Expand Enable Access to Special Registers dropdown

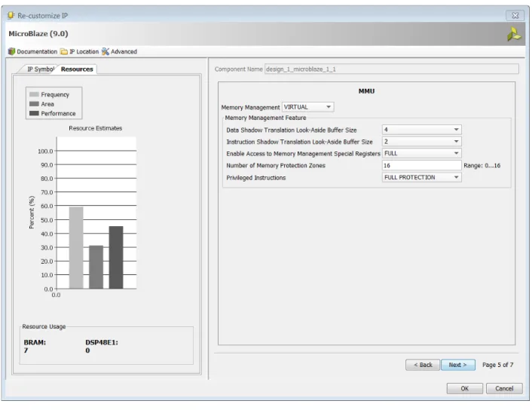(422, 154)
